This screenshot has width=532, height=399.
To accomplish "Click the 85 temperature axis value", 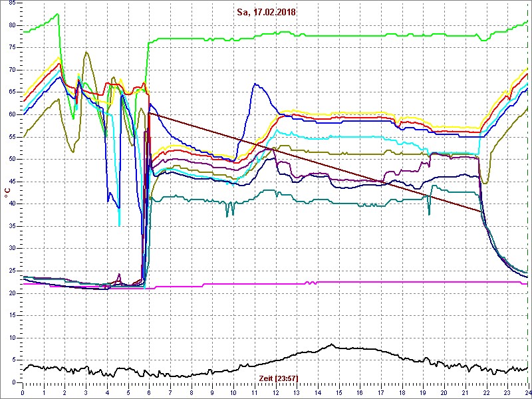I will [12, 3].
